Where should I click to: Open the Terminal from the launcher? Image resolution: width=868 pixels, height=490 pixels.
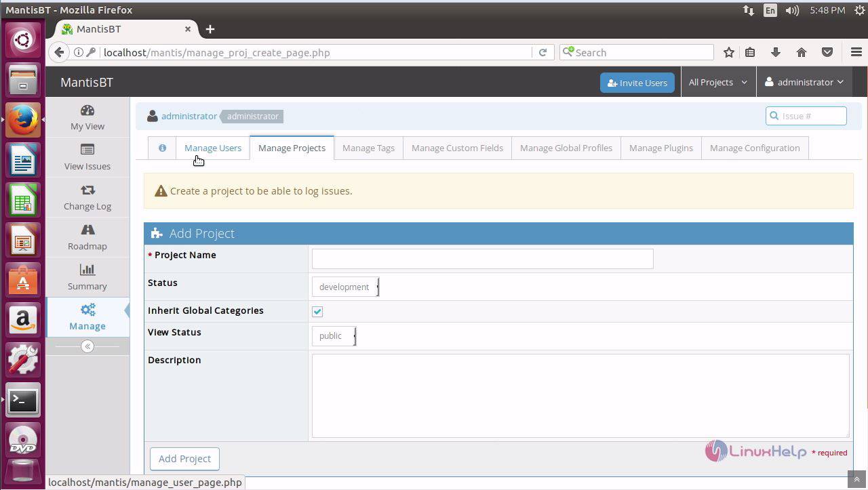click(23, 401)
